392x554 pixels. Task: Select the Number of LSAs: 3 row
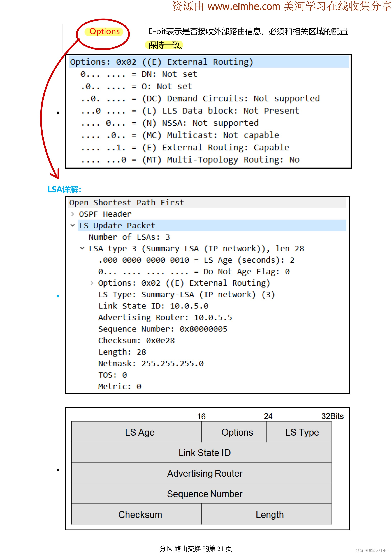pyautogui.click(x=129, y=237)
